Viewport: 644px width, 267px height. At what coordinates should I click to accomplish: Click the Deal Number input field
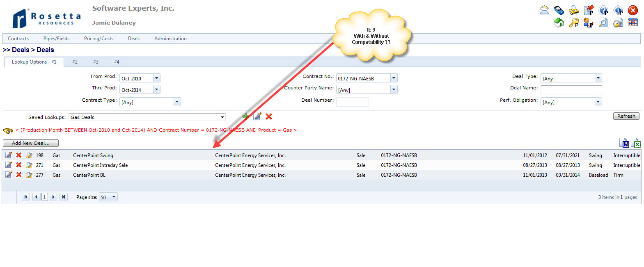pyautogui.click(x=353, y=102)
